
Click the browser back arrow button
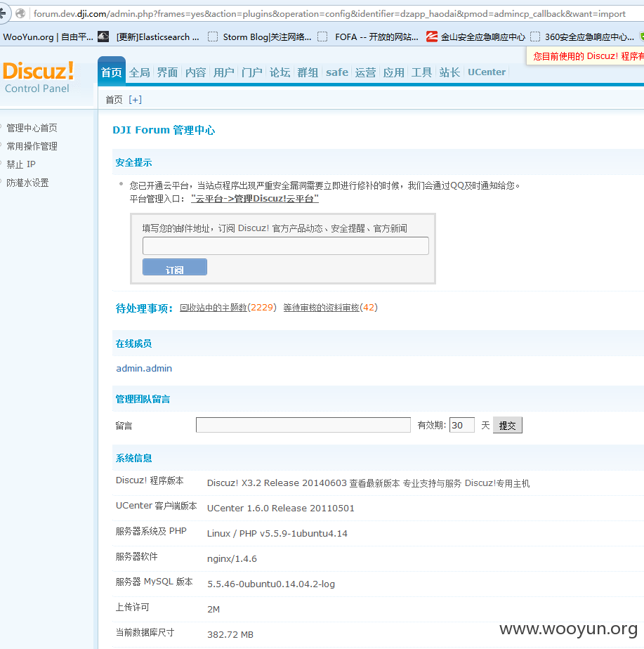4,13
